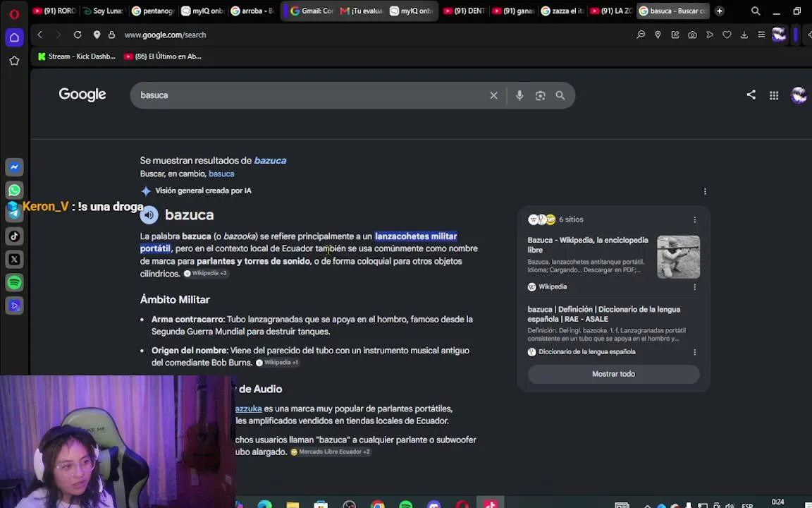
Task: Open Discord from the taskbar
Action: click(x=434, y=505)
